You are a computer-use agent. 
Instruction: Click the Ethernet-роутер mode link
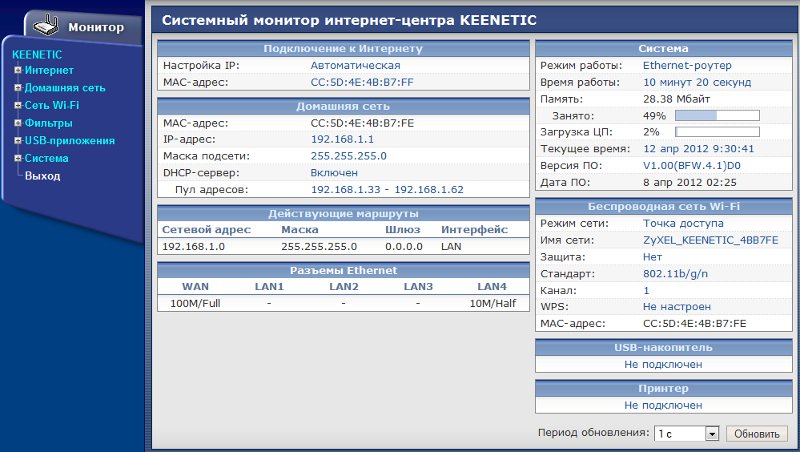pyautogui.click(x=687, y=65)
